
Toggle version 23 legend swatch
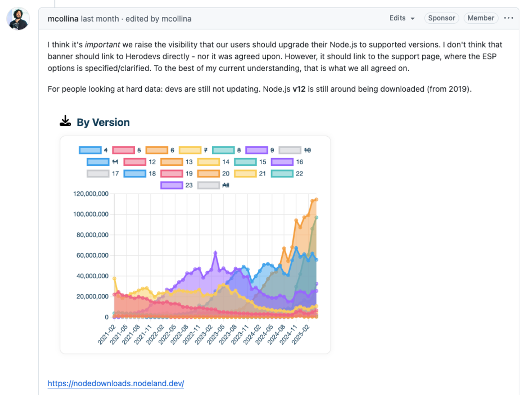tap(172, 185)
